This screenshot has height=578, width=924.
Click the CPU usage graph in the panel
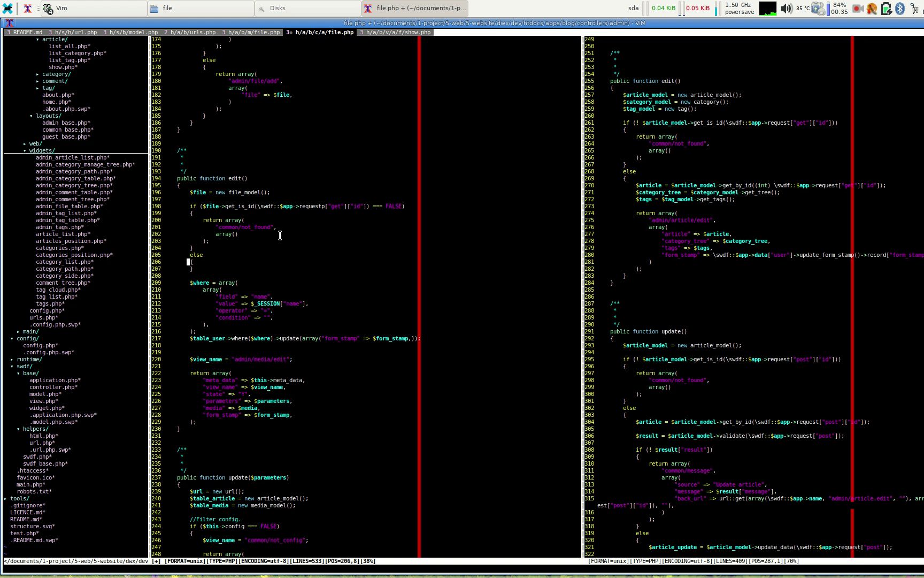[x=767, y=8]
